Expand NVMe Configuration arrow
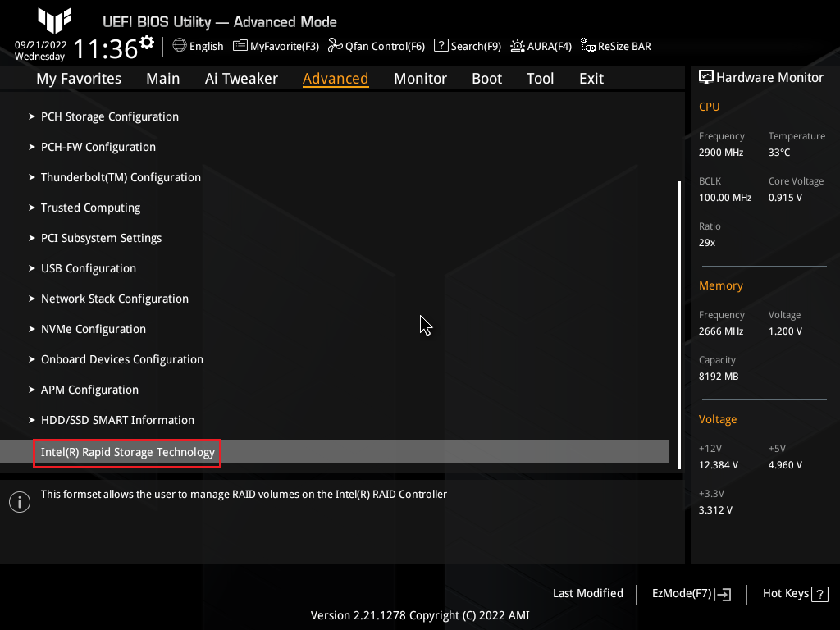 tap(32, 329)
